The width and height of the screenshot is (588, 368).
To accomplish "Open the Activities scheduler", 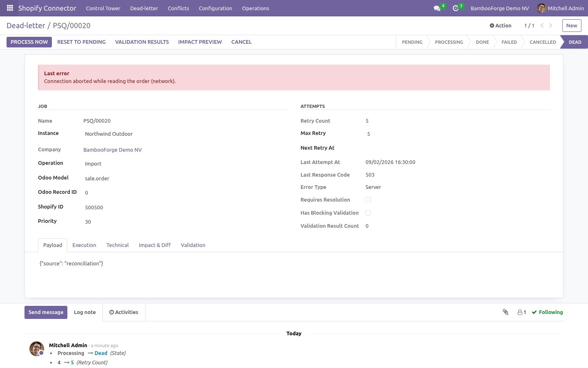I will 124,312.
